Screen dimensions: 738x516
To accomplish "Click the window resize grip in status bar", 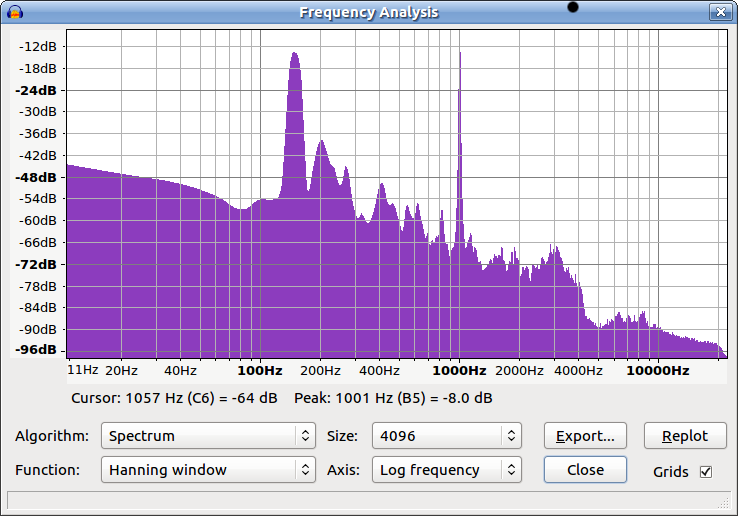I will 723,502.
